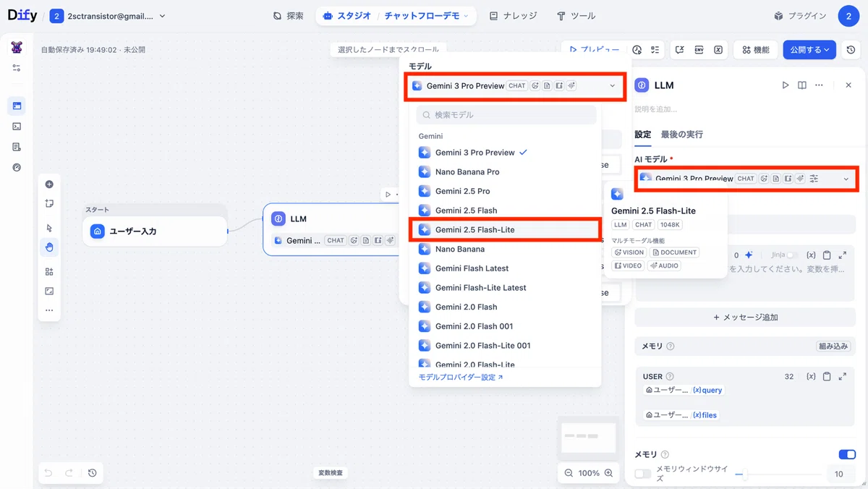Open the logs document sidebar icon
This screenshot has height=489, width=868.
(17, 147)
